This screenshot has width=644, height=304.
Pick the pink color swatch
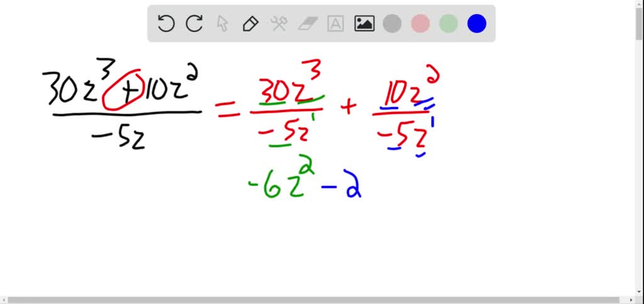pos(420,23)
